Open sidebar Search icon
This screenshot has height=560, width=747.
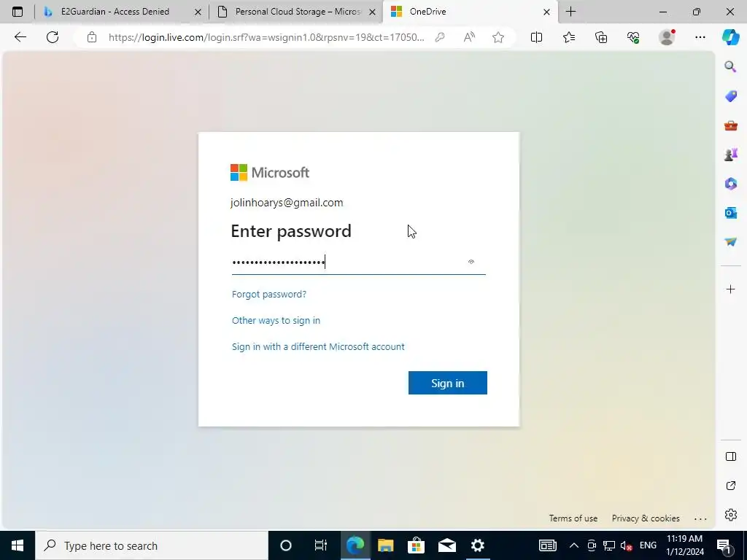[730, 66]
